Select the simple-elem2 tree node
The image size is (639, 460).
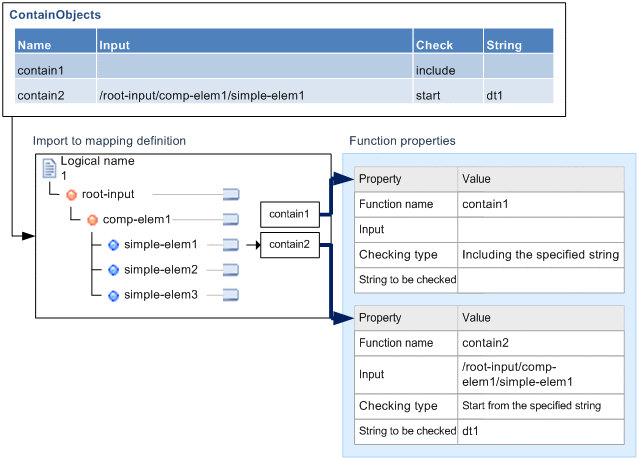click(160, 269)
